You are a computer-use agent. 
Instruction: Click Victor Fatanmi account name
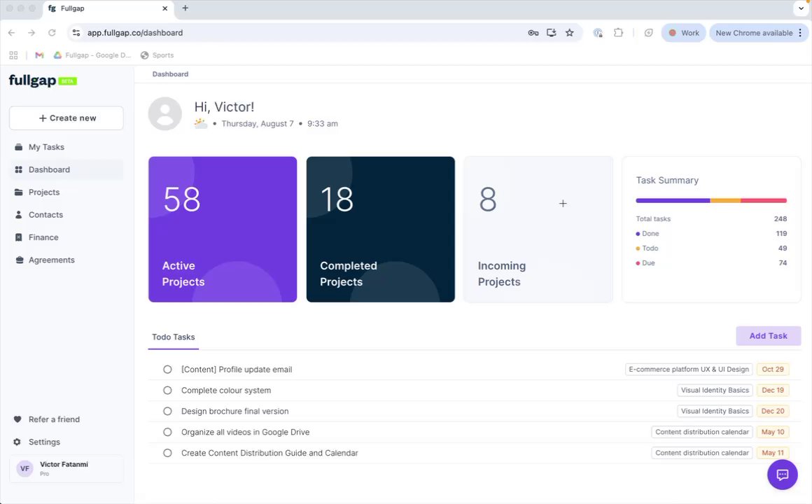point(64,464)
